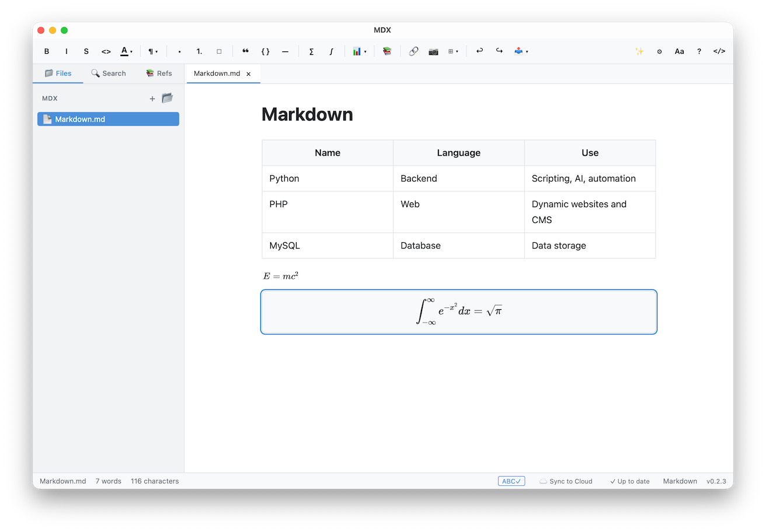This screenshot has height=532, width=766.
Task: Redo the last undone edit
Action: [x=499, y=51]
